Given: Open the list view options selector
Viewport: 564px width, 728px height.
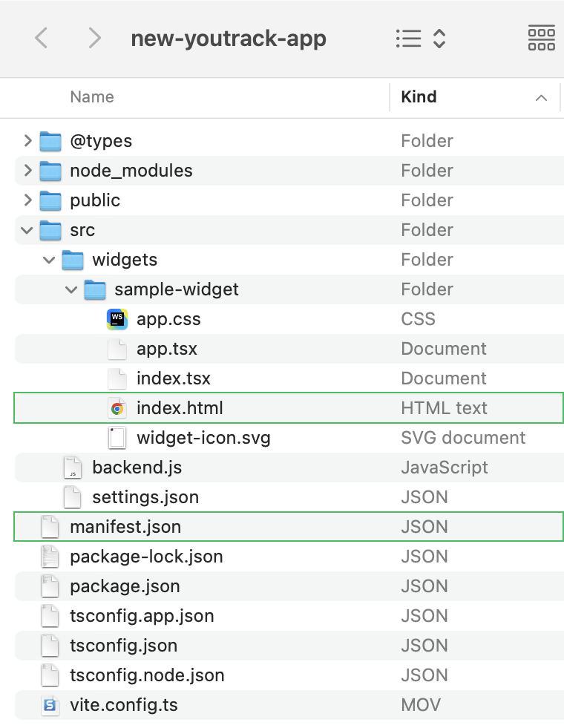Looking at the screenshot, I should [421, 38].
